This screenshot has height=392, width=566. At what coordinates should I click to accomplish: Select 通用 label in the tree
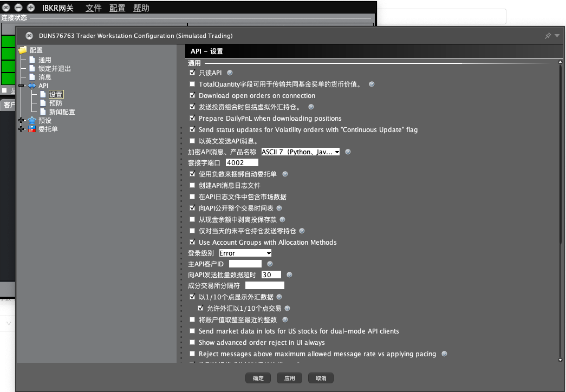(x=45, y=60)
